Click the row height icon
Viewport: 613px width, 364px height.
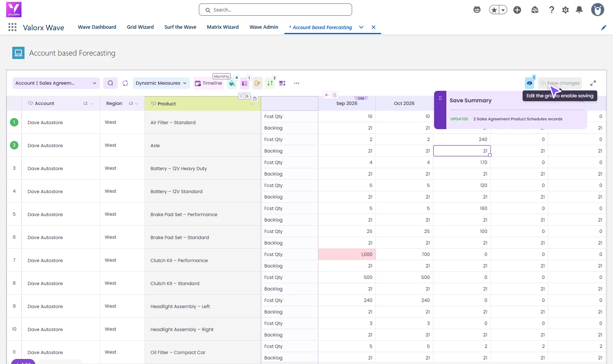point(283,83)
